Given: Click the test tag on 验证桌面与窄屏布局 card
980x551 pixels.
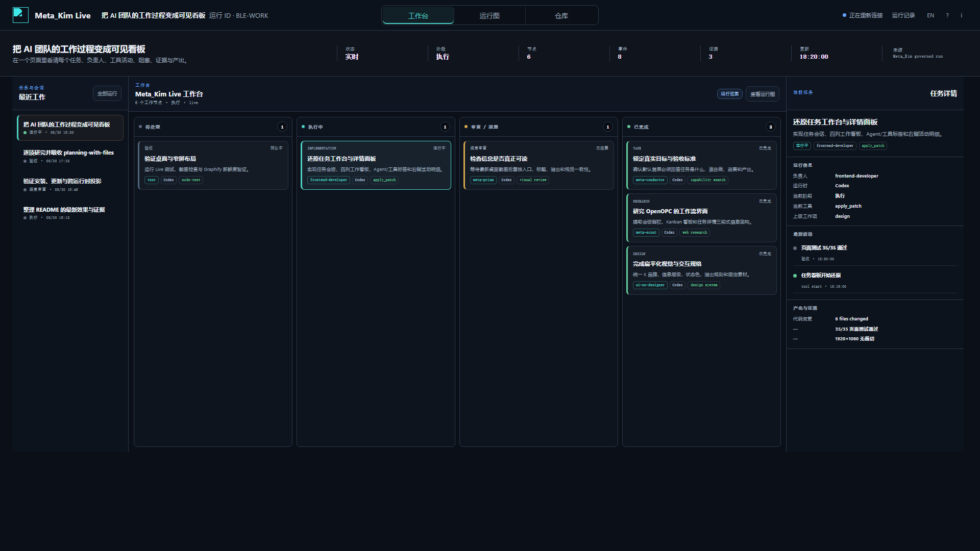Looking at the screenshot, I should click(152, 180).
